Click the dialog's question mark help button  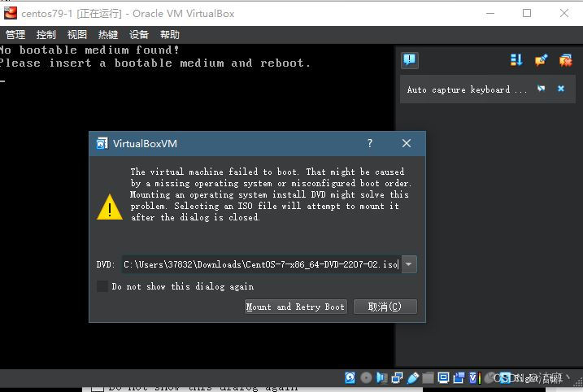370,143
